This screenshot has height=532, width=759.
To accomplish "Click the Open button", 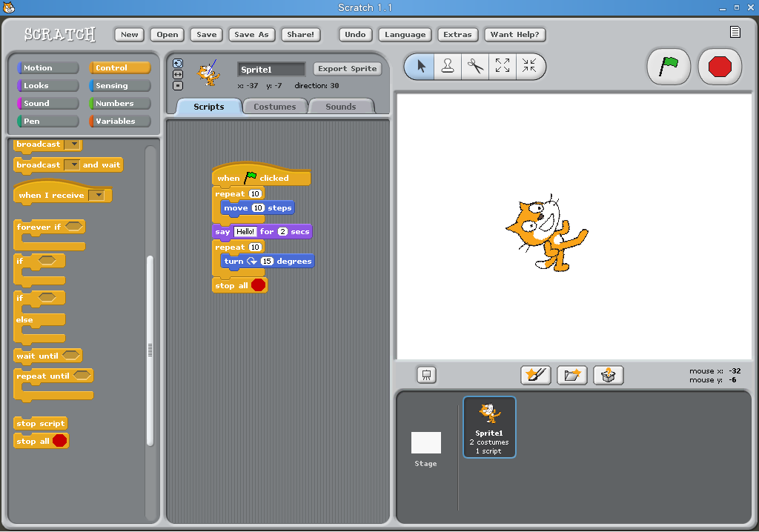I will click(x=167, y=34).
